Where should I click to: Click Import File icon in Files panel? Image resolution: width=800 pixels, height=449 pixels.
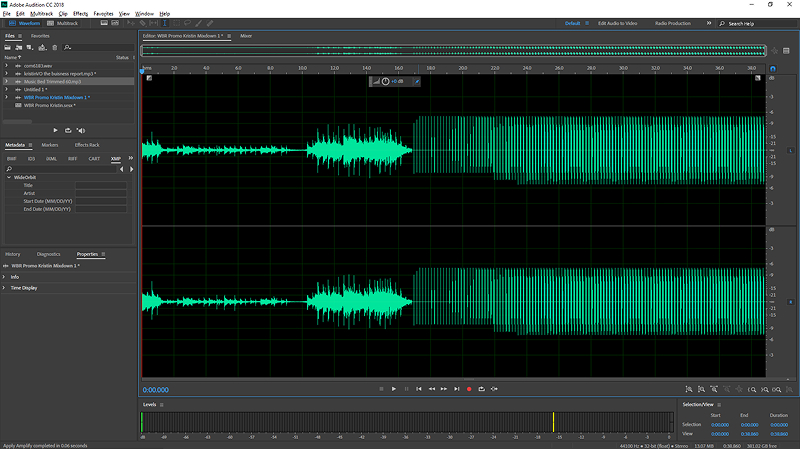[x=19, y=47]
